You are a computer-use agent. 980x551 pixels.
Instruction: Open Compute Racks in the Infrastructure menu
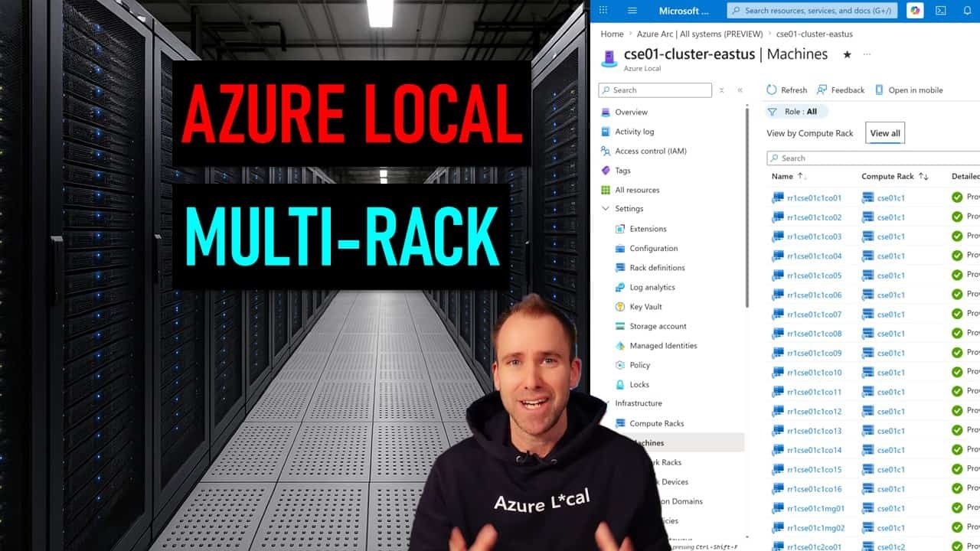(657, 423)
